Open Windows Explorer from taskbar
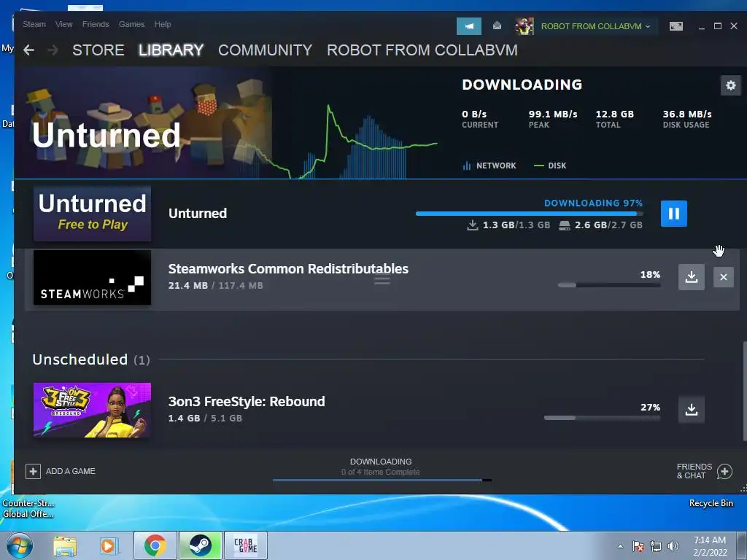747x560 pixels. [x=65, y=545]
